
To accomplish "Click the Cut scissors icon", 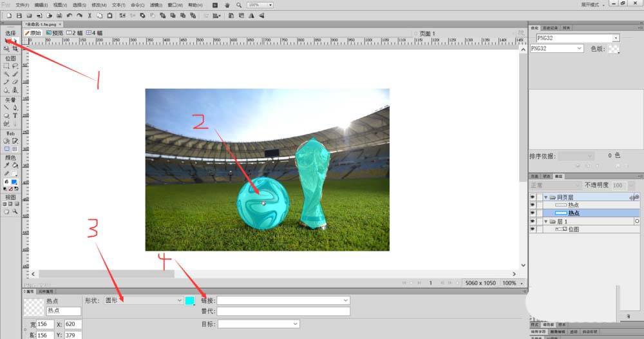I will pos(90,15).
